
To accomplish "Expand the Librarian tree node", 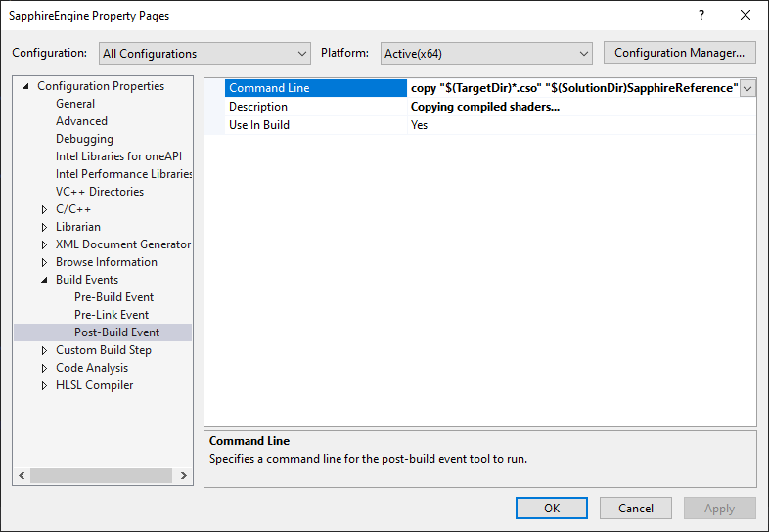I will tap(44, 227).
